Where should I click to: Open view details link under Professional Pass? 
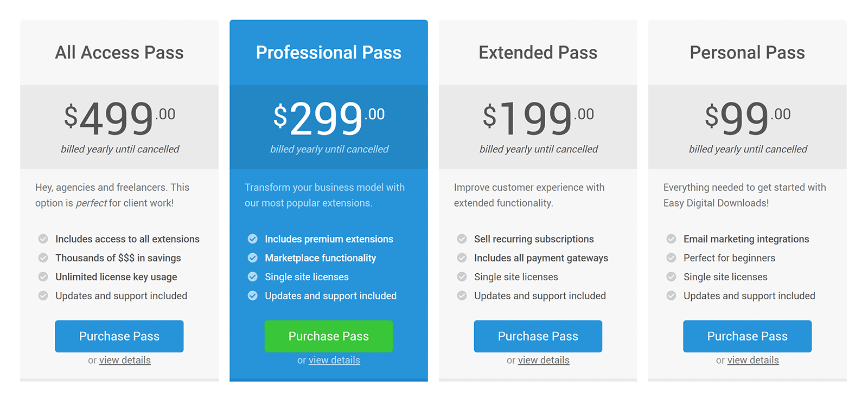pyautogui.click(x=334, y=361)
